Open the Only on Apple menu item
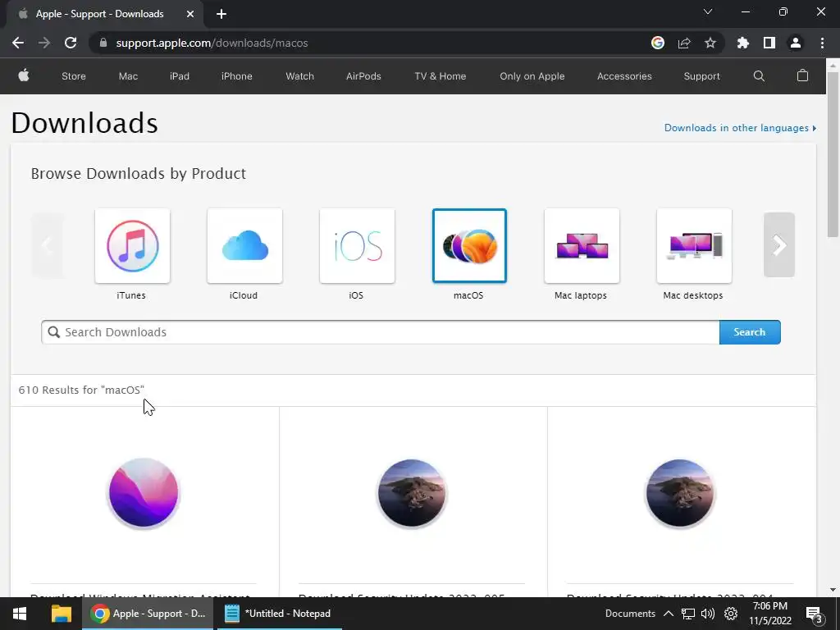 point(532,76)
